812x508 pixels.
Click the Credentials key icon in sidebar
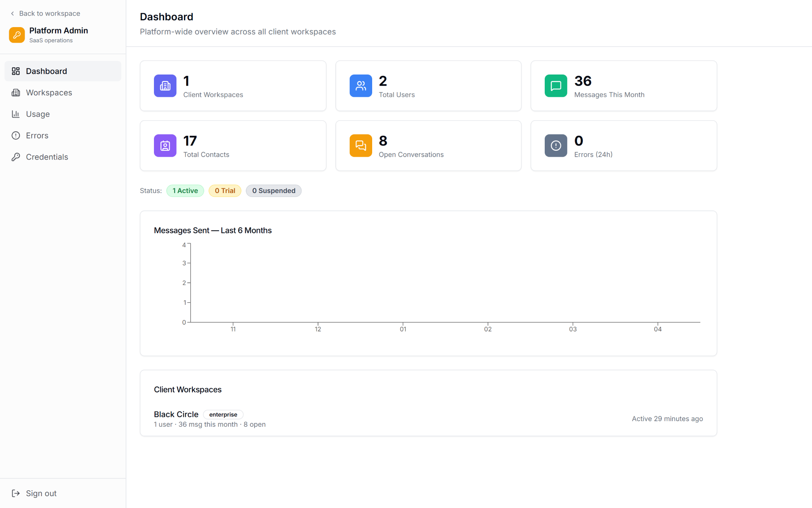pyautogui.click(x=16, y=157)
